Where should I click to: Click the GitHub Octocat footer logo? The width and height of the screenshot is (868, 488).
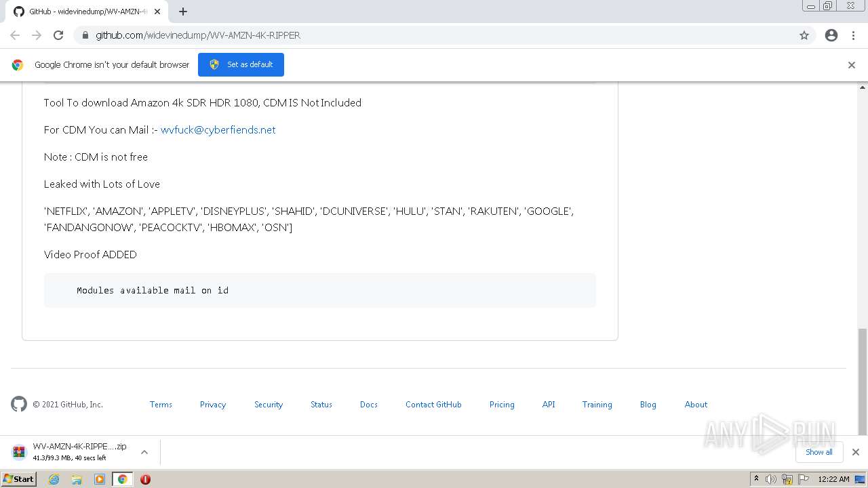tap(19, 404)
